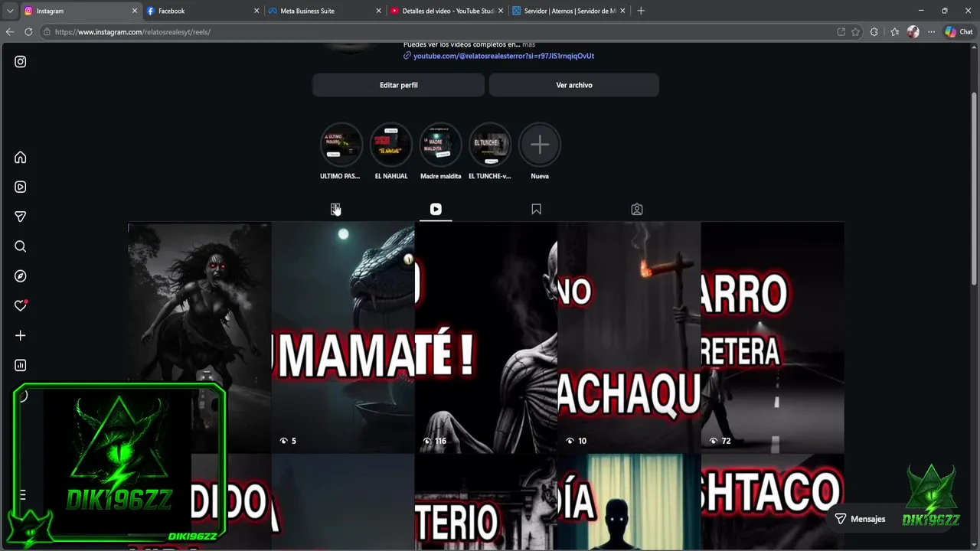Switch to the Meta Business Suite tab
Screen dimensions: 980x551
coord(325,11)
